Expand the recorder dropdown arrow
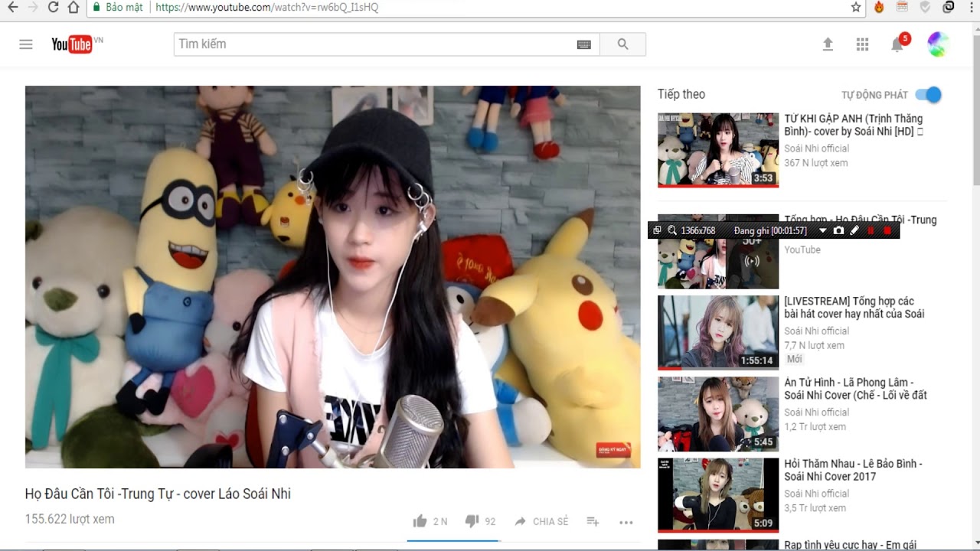Screen dimensions: 980x551 click(823, 230)
